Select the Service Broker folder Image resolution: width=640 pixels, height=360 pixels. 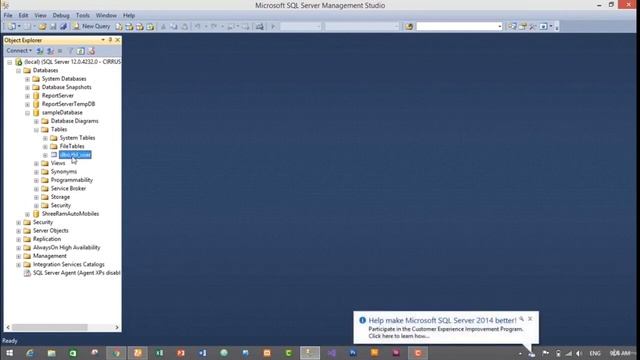point(68,189)
